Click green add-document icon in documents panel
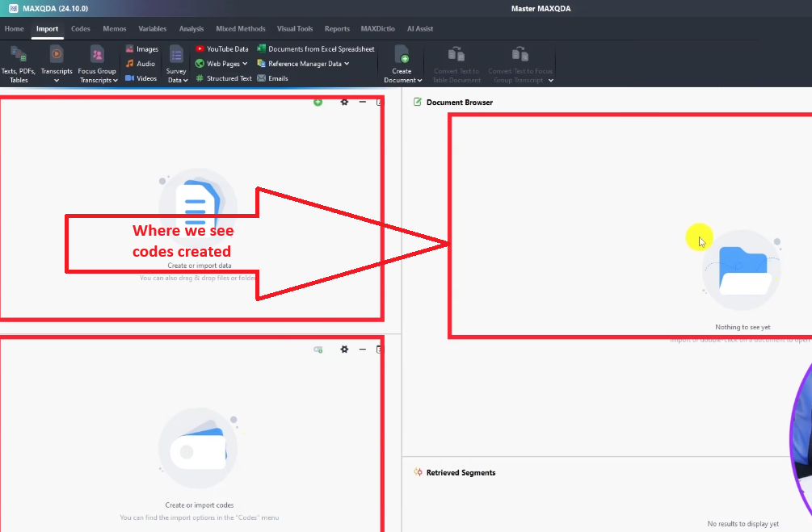Image resolution: width=812 pixels, height=532 pixels. coord(318,103)
